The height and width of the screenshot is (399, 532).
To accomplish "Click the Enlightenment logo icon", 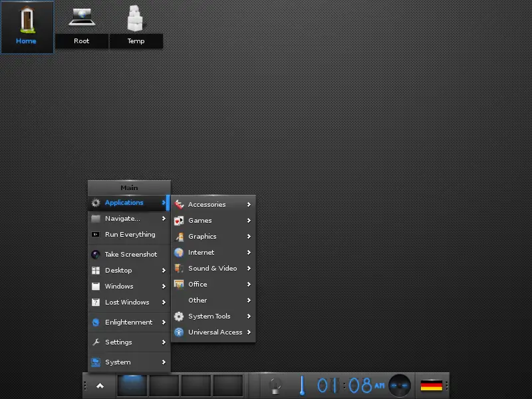I will [x=96, y=323].
